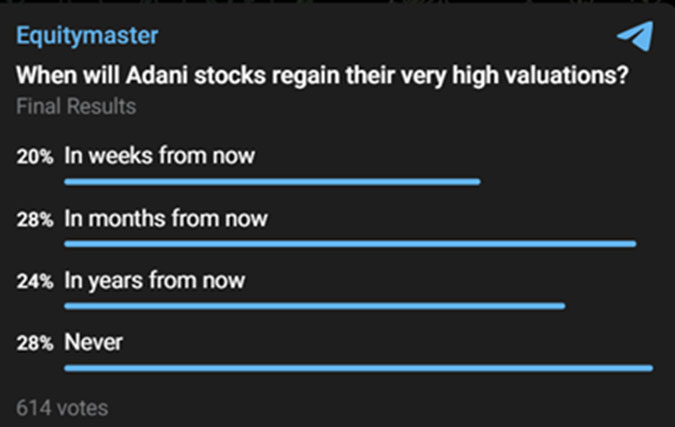Click the blue bar under 'In years'

[315, 306]
